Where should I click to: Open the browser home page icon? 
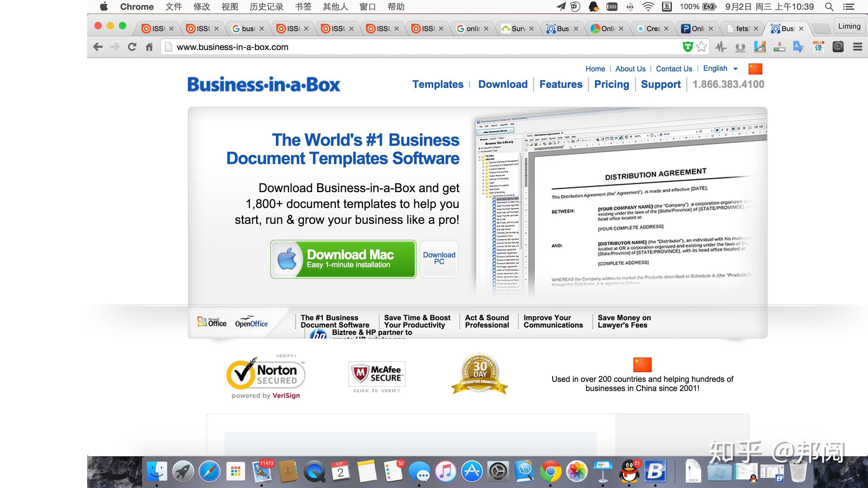click(149, 47)
